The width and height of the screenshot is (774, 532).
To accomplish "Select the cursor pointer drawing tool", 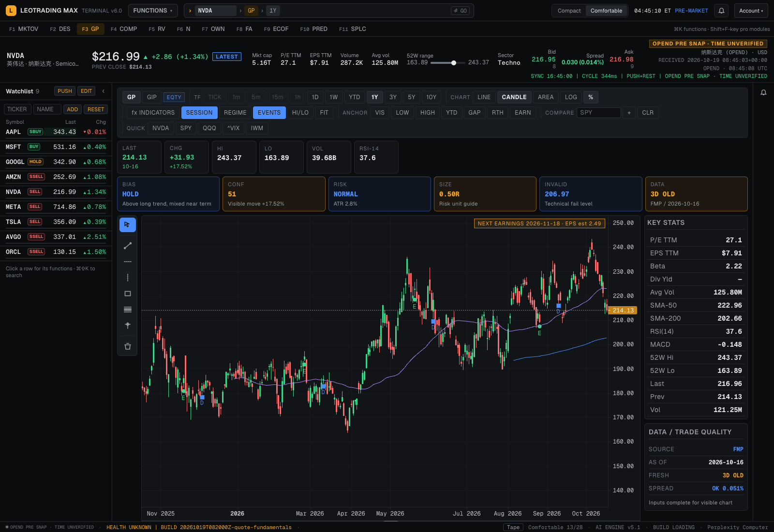I will tap(128, 225).
